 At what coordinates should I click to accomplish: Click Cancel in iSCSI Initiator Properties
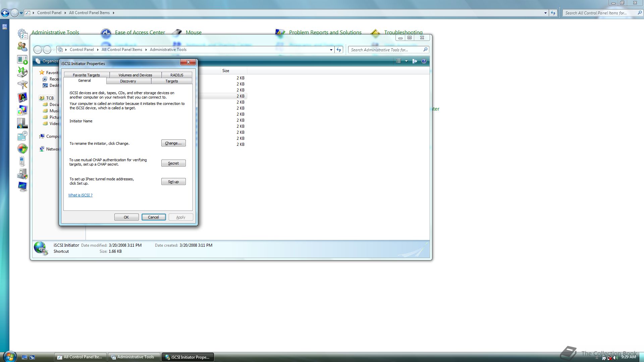[154, 217]
